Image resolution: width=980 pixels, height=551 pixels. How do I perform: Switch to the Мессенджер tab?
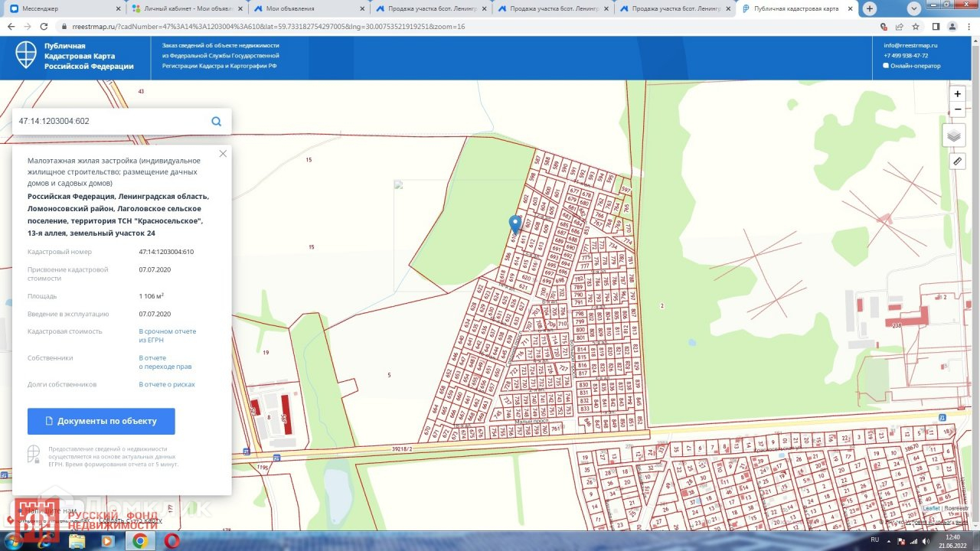(x=61, y=8)
